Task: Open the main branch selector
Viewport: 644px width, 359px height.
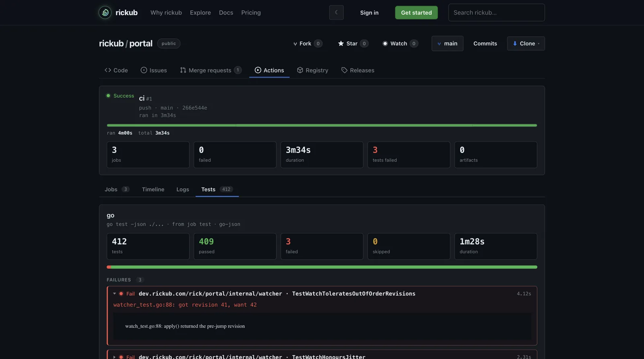Action: (448, 43)
